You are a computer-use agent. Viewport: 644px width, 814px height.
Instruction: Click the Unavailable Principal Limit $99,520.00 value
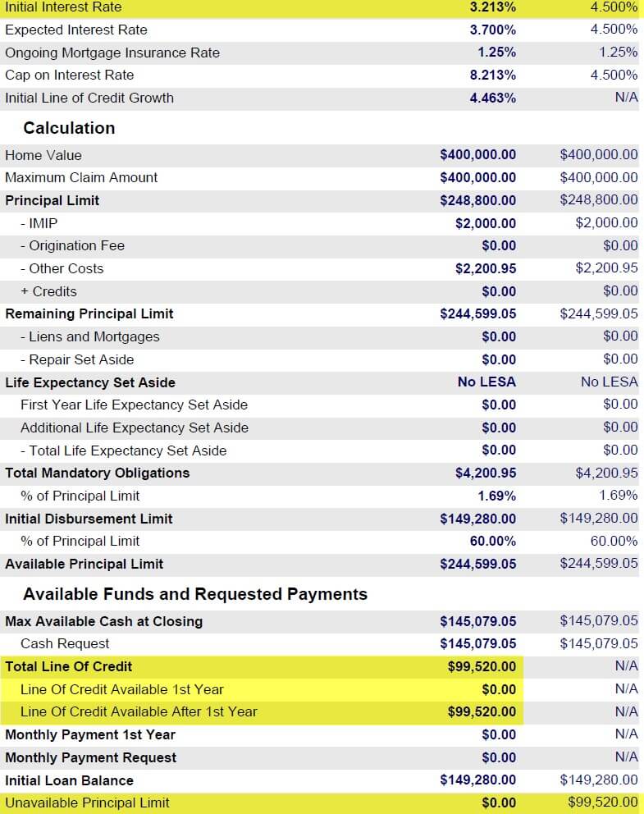(x=602, y=803)
